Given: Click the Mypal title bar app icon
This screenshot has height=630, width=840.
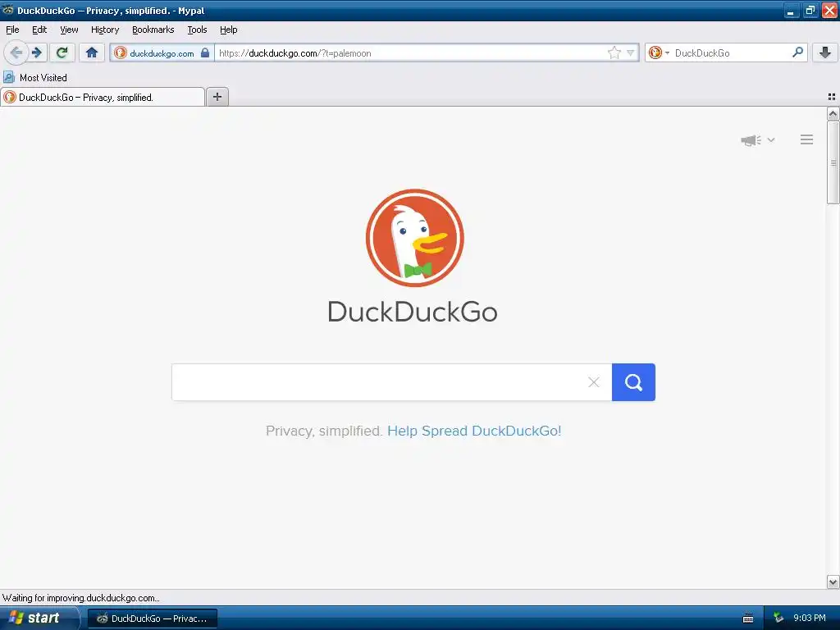Looking at the screenshot, I should pos(8,10).
